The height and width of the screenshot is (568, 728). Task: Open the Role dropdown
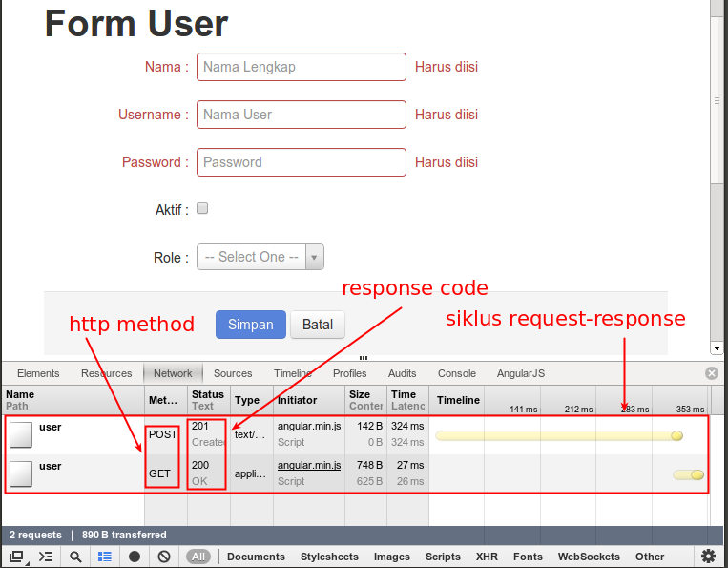[x=260, y=257]
